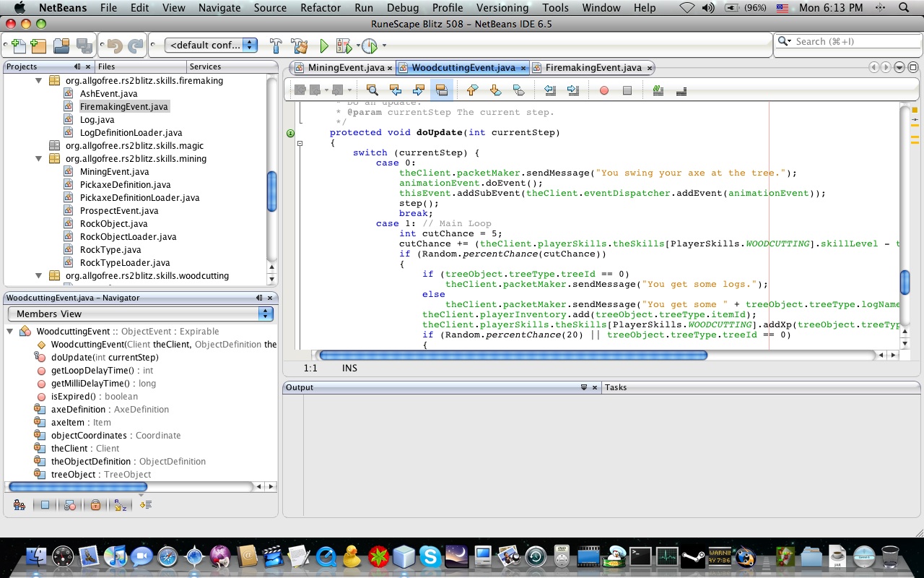The width and height of the screenshot is (924, 578).
Task: Click the Shift Line Right icon
Action: [x=573, y=90]
